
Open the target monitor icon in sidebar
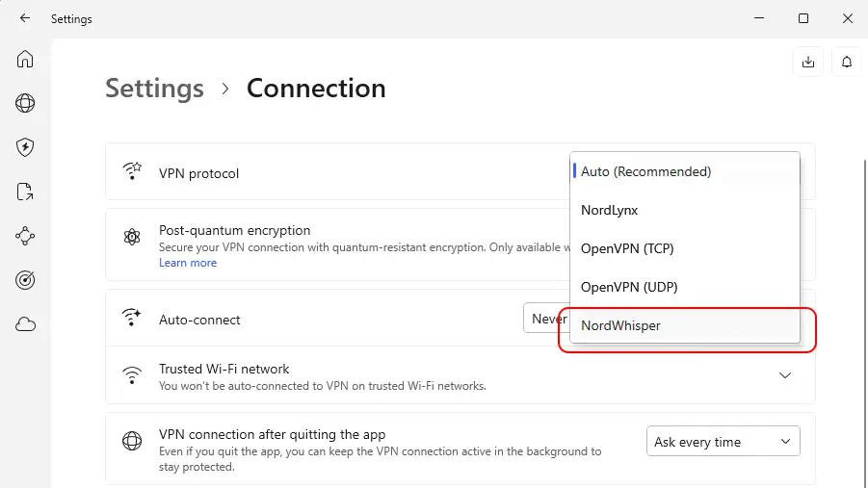click(x=25, y=280)
